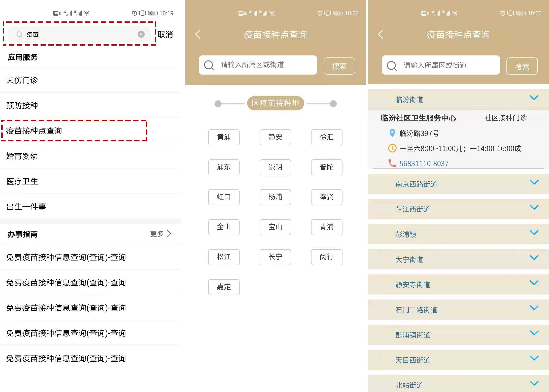This screenshot has width=549, height=392.
Task: Tap the back arrow on the street list screen
Action: (381, 34)
